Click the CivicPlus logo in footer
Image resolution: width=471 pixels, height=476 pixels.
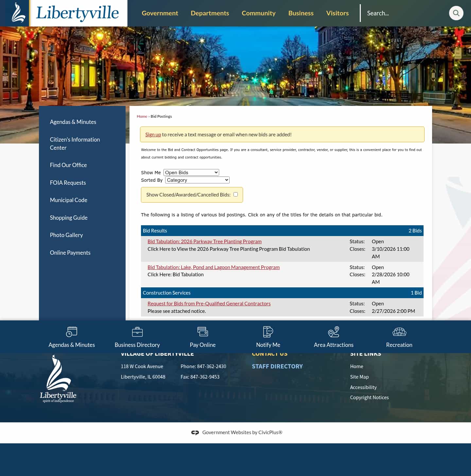point(195,432)
